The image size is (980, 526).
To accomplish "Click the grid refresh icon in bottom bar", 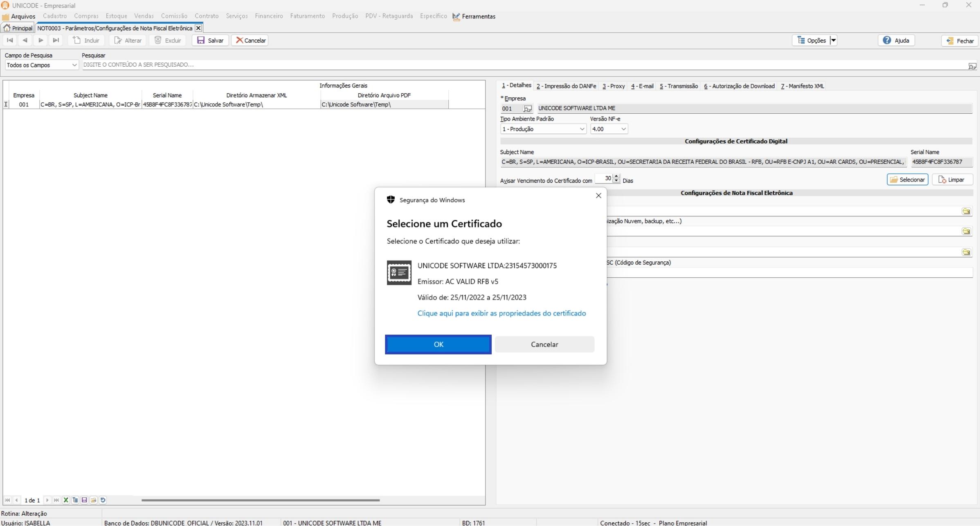I will click(x=103, y=500).
